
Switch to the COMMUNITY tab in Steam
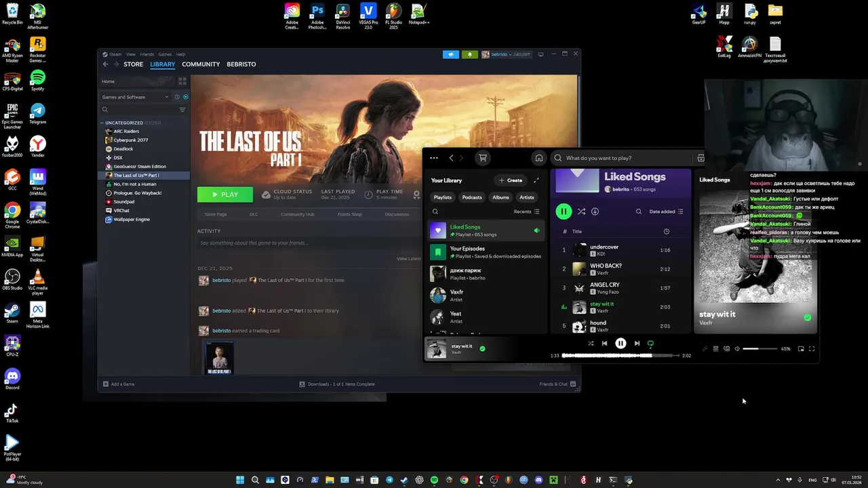tap(201, 64)
